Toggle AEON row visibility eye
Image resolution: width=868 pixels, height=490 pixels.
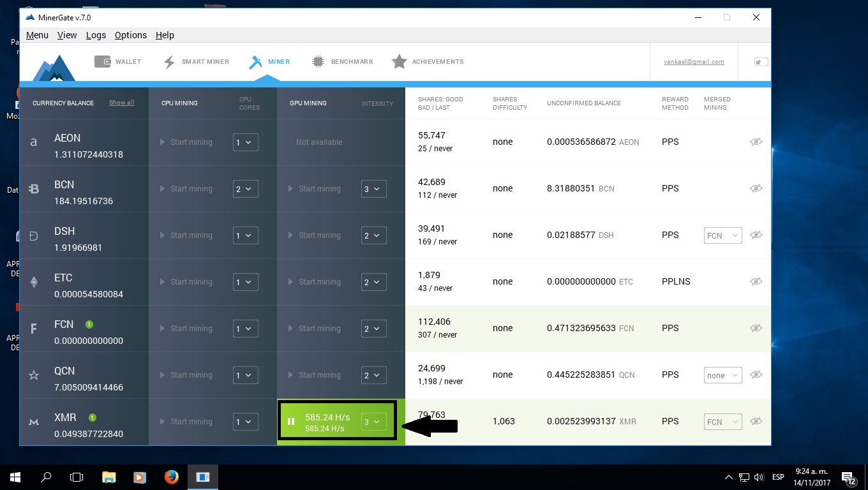[756, 142]
